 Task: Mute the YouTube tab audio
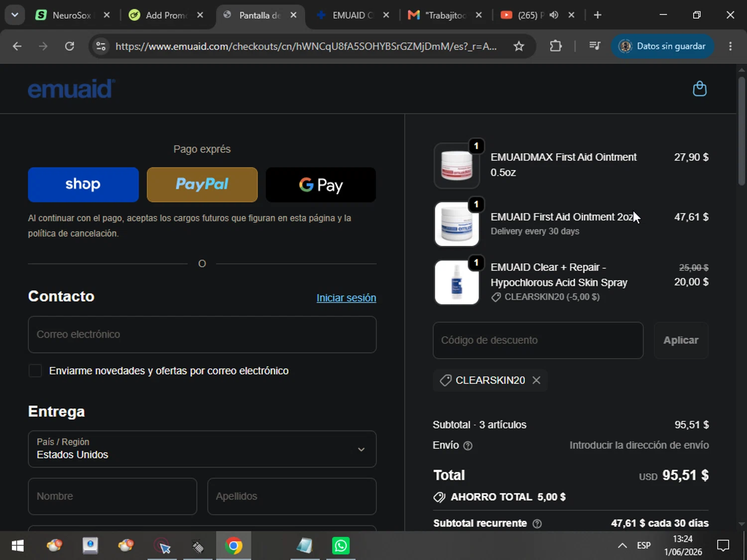(554, 15)
